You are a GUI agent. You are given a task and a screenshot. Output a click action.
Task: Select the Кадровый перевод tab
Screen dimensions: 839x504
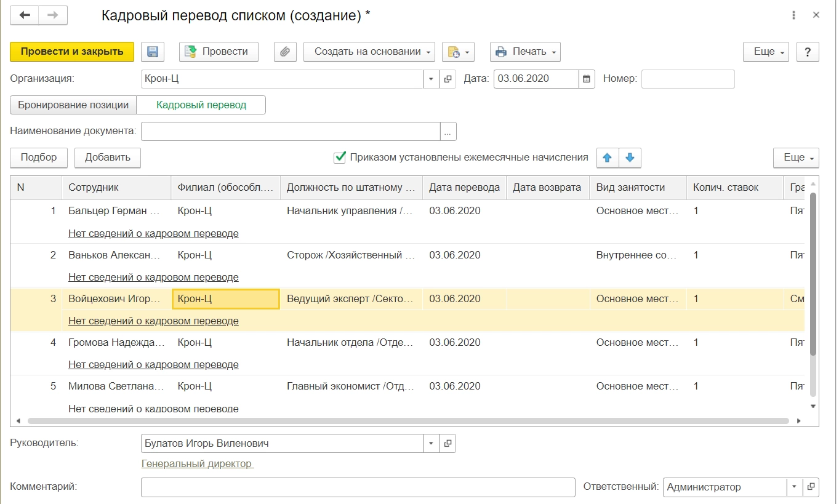tap(201, 105)
